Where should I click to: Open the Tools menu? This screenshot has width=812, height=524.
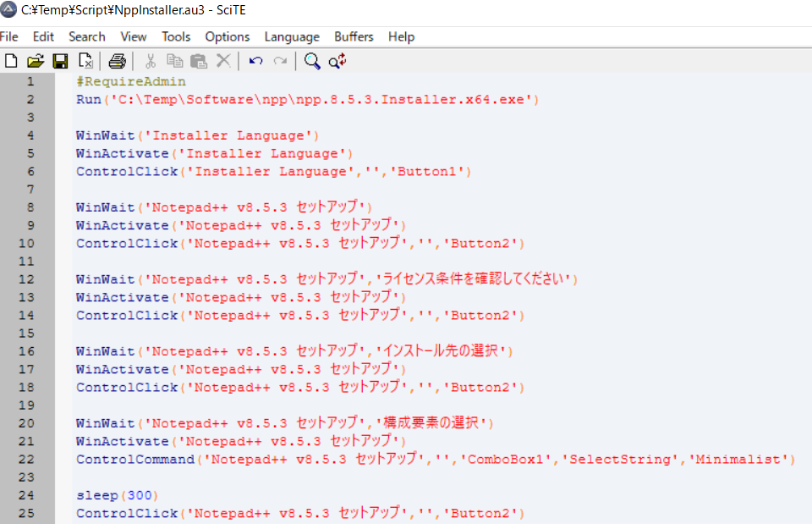point(176,36)
